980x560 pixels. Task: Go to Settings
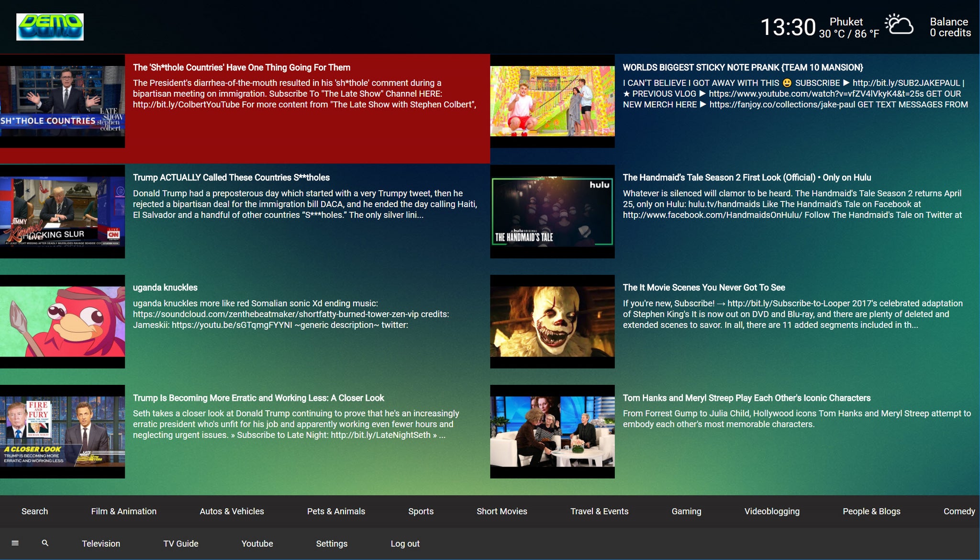332,543
